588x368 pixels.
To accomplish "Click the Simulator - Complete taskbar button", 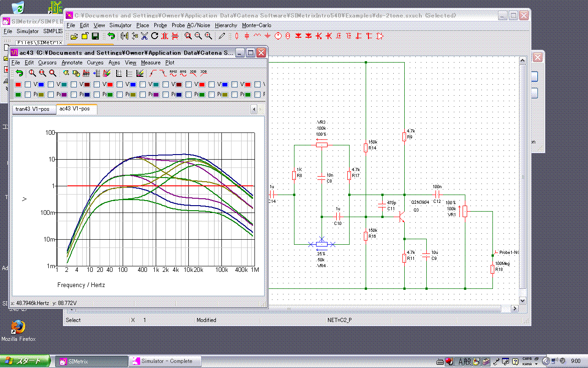I will [165, 361].
